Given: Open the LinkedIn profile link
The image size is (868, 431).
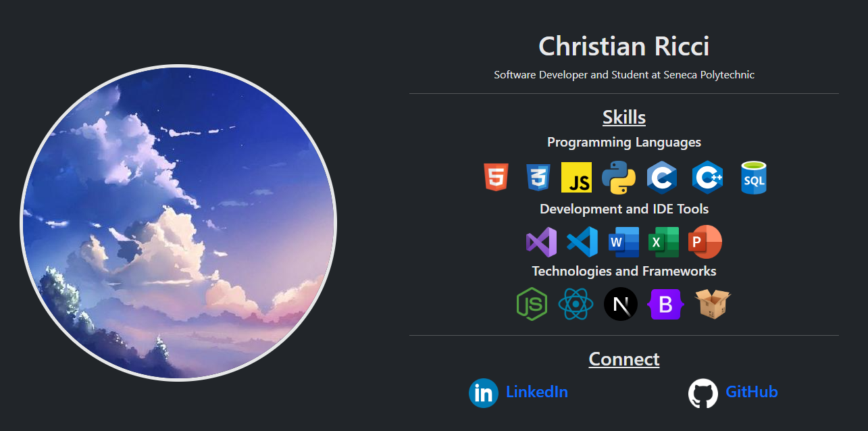Looking at the screenshot, I should click(536, 392).
